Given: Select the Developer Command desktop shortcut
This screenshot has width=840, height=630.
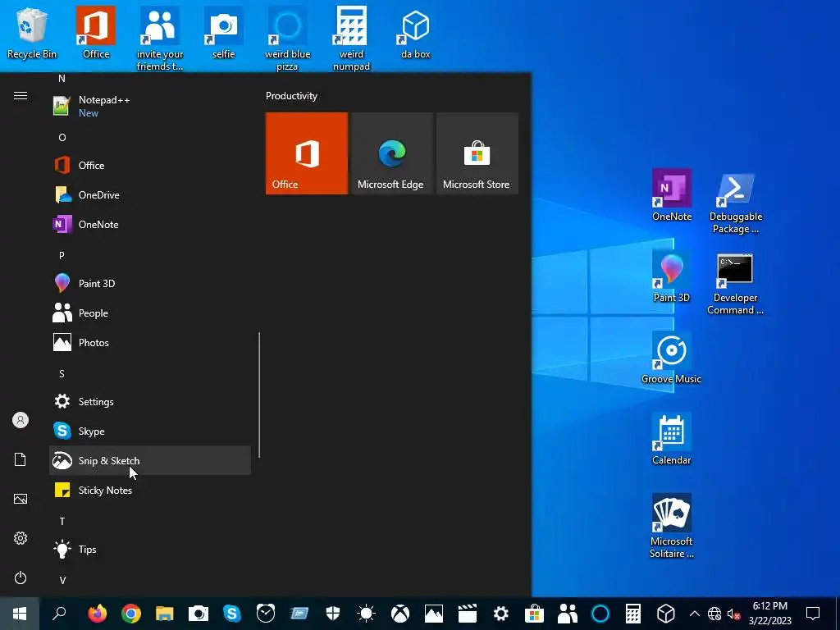Looking at the screenshot, I should 736,283.
